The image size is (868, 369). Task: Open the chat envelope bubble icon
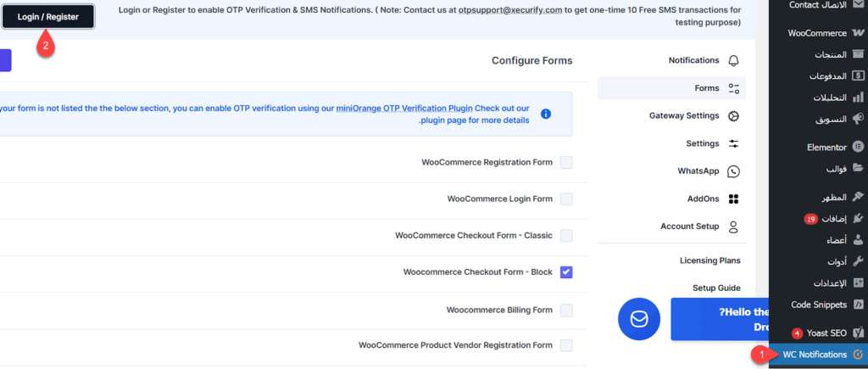point(639,319)
